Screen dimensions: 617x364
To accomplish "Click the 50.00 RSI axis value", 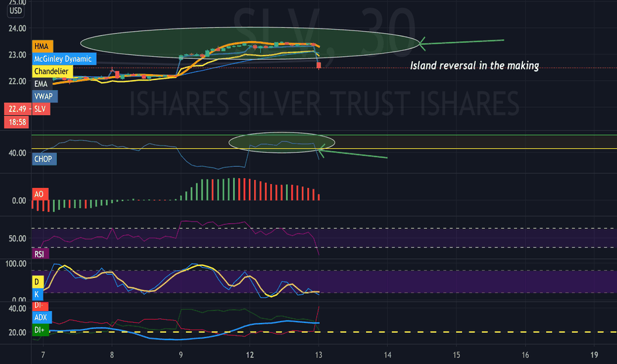I will click(x=17, y=239).
